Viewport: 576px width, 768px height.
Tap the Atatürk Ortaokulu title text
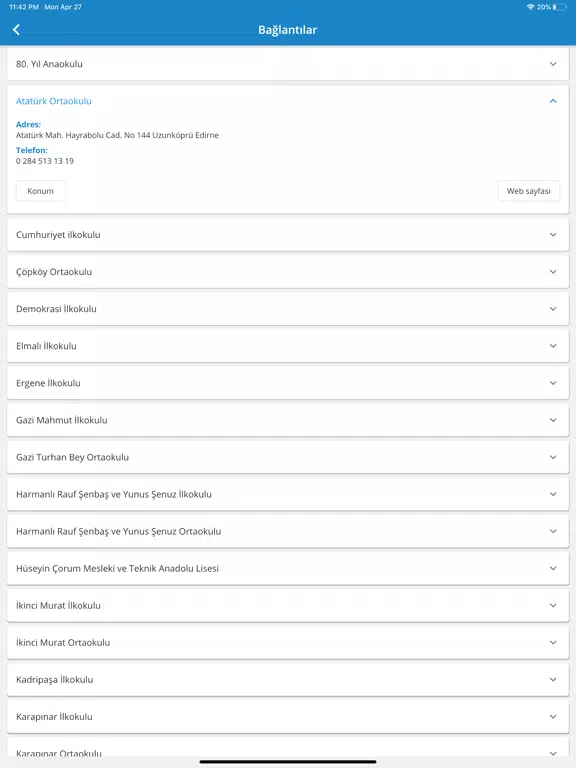coord(54,101)
